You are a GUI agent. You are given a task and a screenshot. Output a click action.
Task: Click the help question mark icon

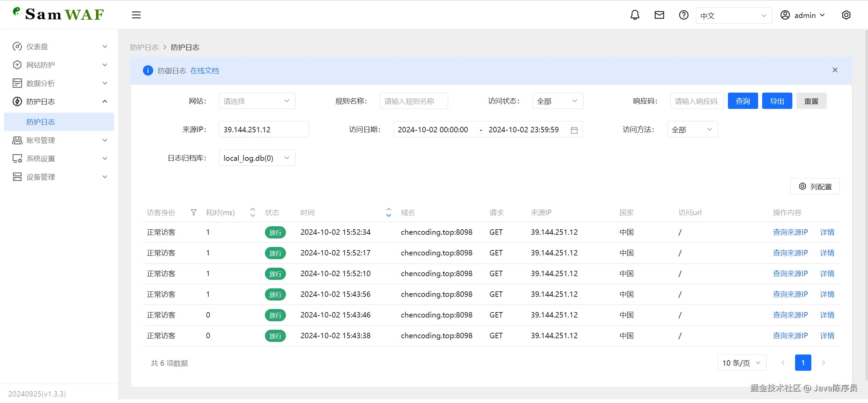pos(683,15)
